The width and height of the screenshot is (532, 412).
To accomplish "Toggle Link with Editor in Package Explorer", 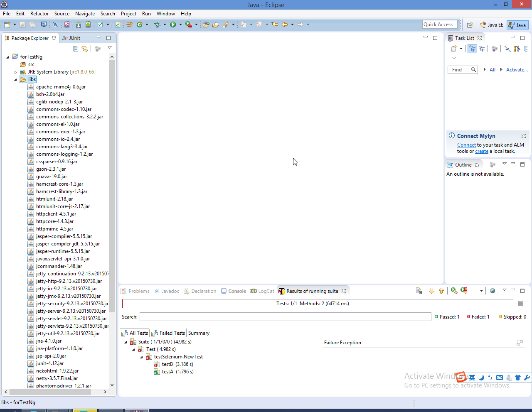I will [85, 49].
